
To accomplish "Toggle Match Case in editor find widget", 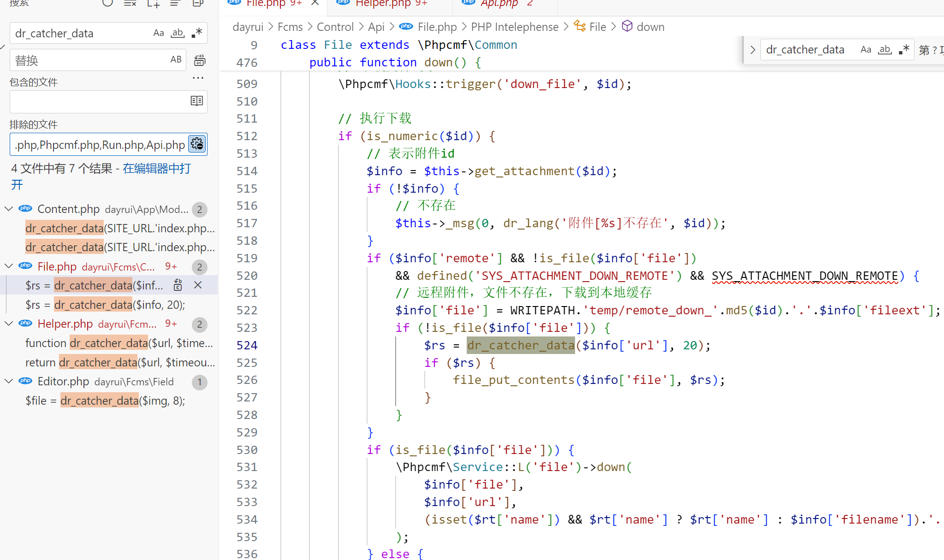I will [x=866, y=49].
